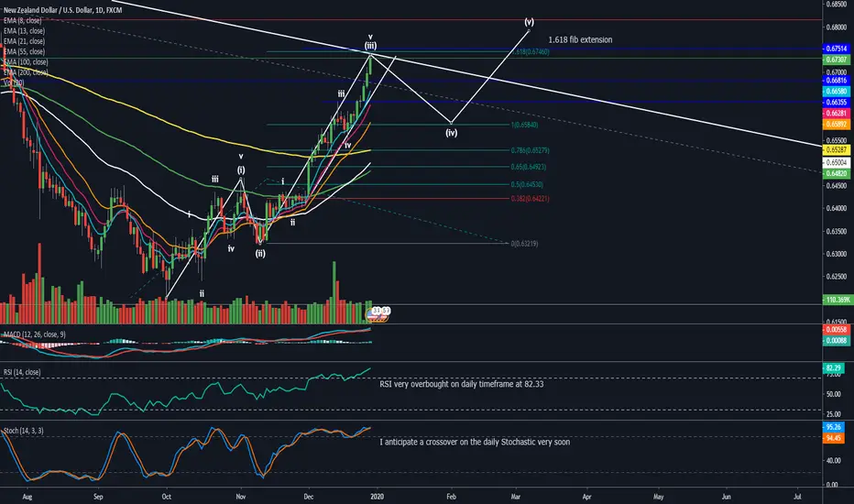Click the 0.786(0.65279) fib level label

click(530, 150)
